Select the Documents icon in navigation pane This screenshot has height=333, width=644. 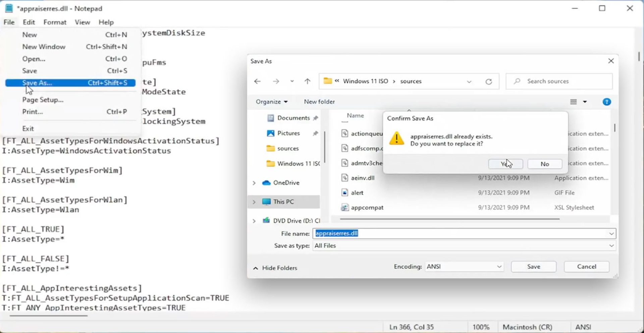[x=270, y=118]
